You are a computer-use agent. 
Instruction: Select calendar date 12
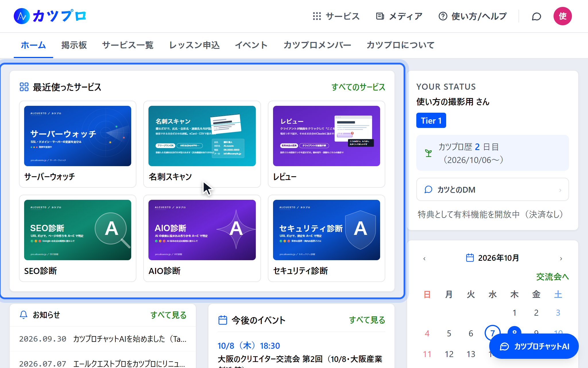point(449,354)
